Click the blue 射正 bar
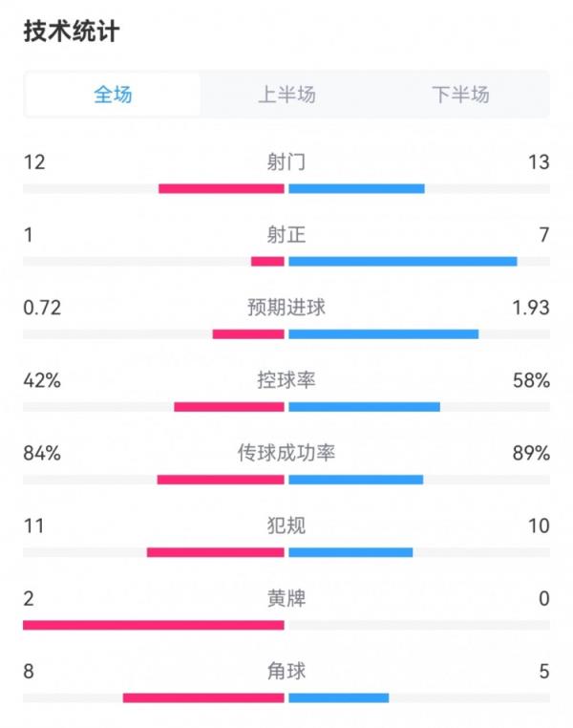The height and width of the screenshot is (728, 573). [x=402, y=261]
